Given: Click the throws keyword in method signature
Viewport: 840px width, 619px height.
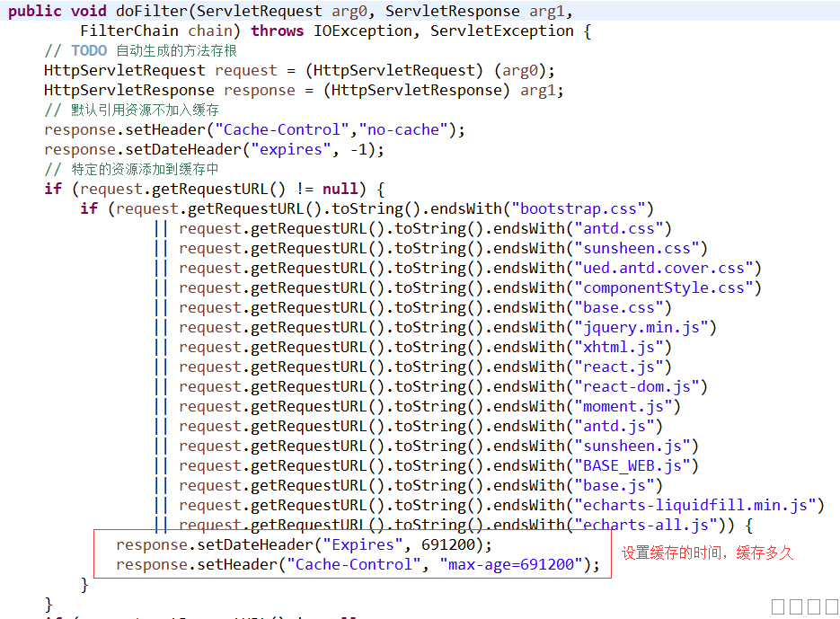Looking at the screenshot, I should 277,31.
